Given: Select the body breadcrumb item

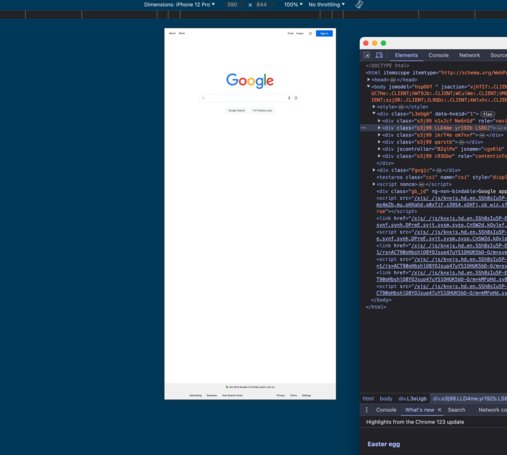Looking at the screenshot, I should pos(386,398).
